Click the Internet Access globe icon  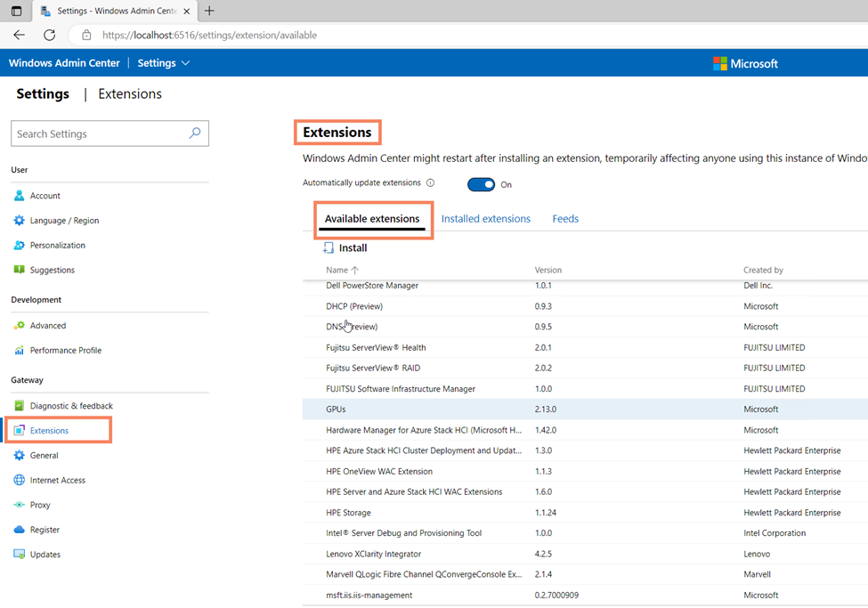coord(20,480)
